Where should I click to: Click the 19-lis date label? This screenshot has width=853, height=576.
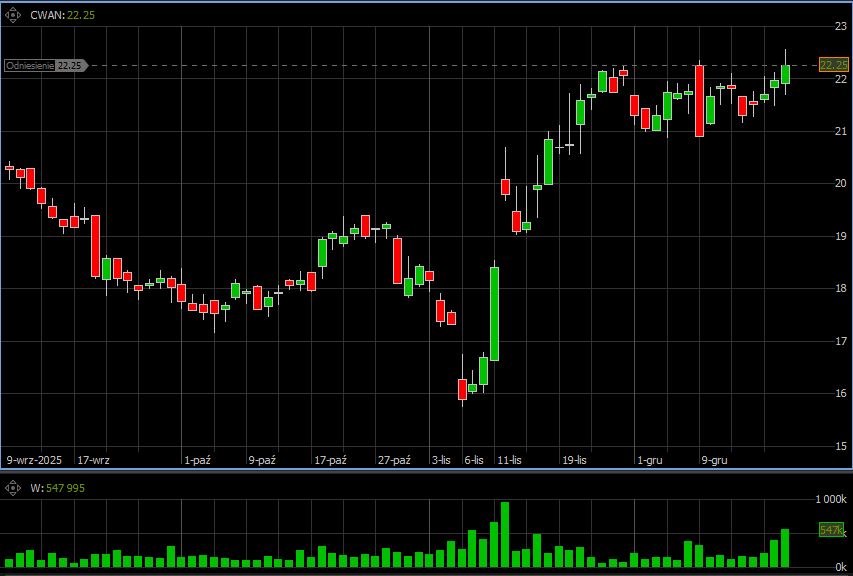[575, 460]
